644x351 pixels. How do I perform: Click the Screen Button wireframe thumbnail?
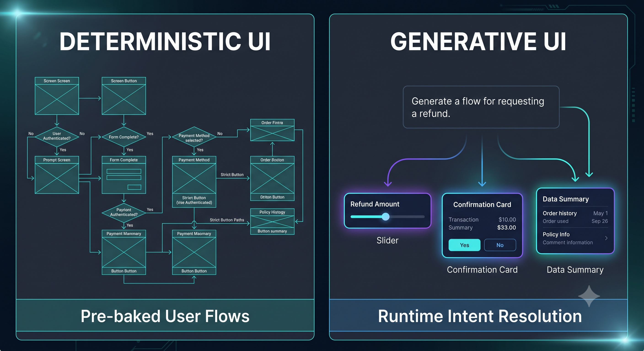124,96
